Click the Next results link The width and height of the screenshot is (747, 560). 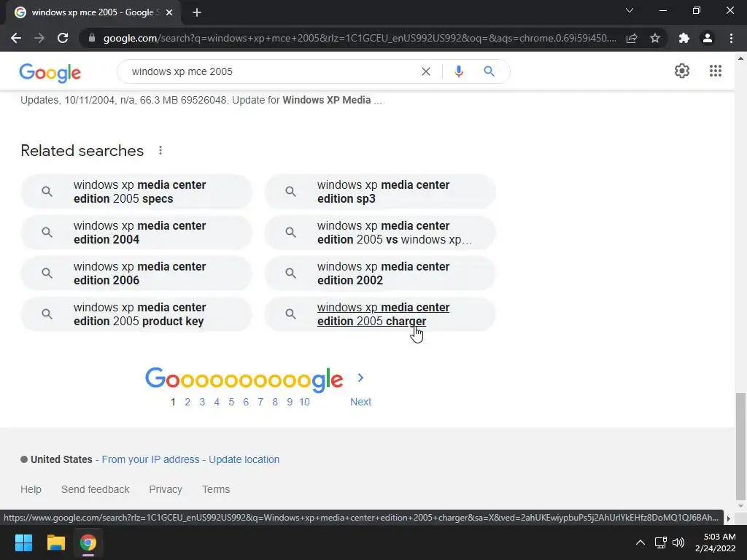point(360,402)
